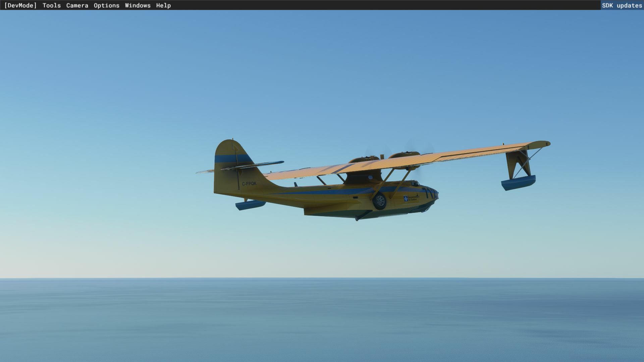644x362 pixels.
Task: Click the aircraft cockpit windows
Action: click(x=415, y=183)
